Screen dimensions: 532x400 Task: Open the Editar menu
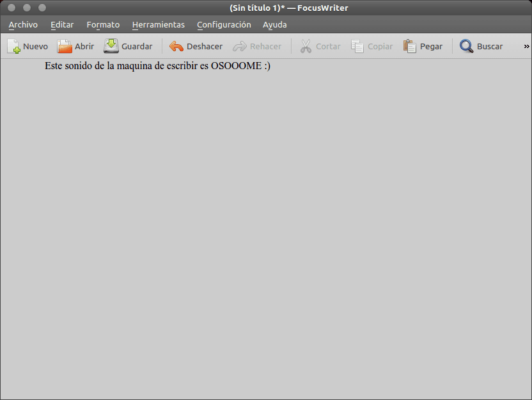(x=62, y=24)
